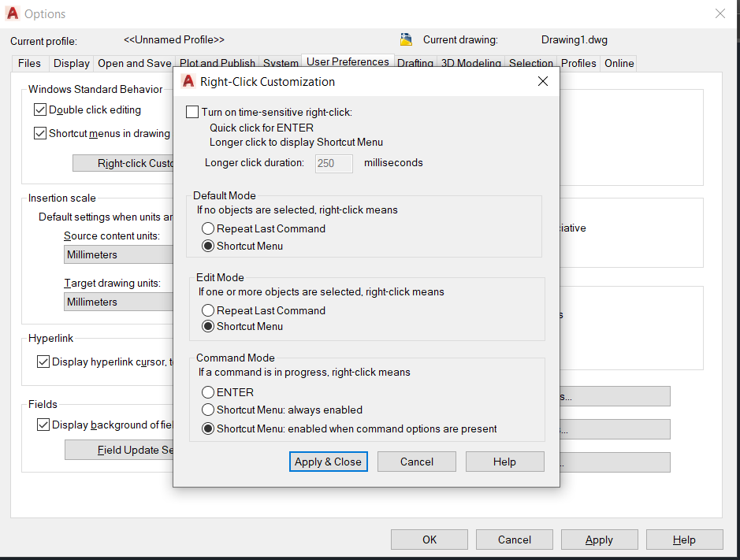The image size is (740, 560).
Task: Switch to the System tab
Action: pyautogui.click(x=281, y=63)
